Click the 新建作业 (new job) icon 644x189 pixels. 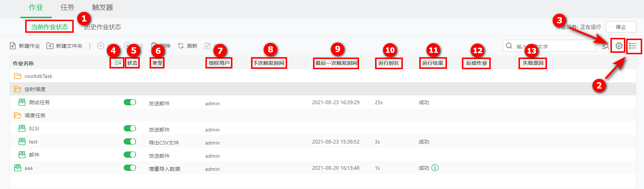pyautogui.click(x=13, y=46)
